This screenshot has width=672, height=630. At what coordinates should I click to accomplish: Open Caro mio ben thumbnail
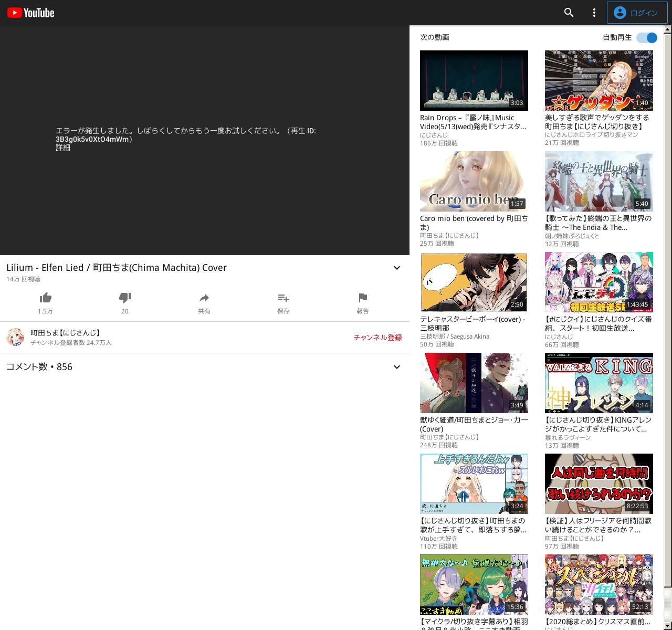(474, 181)
